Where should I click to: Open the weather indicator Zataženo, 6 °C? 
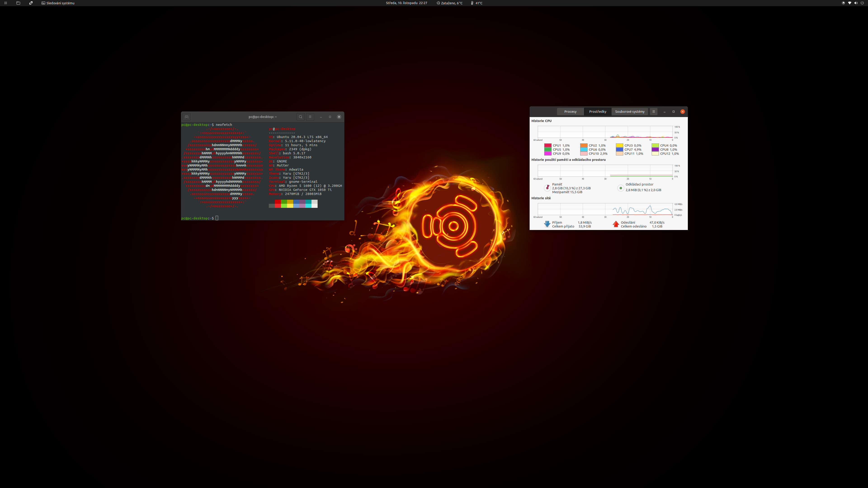tap(450, 3)
